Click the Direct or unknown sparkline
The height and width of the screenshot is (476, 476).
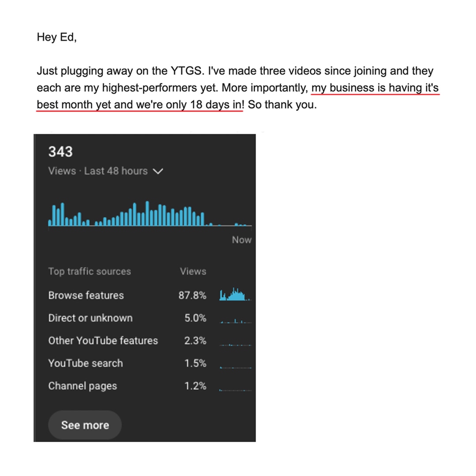coord(235,320)
